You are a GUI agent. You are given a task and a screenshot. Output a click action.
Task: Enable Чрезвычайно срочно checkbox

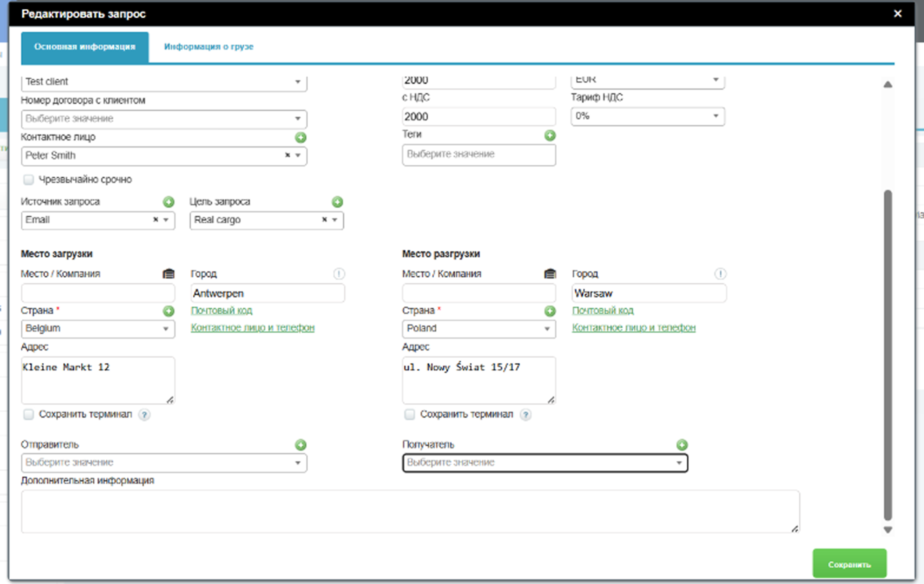(x=29, y=180)
